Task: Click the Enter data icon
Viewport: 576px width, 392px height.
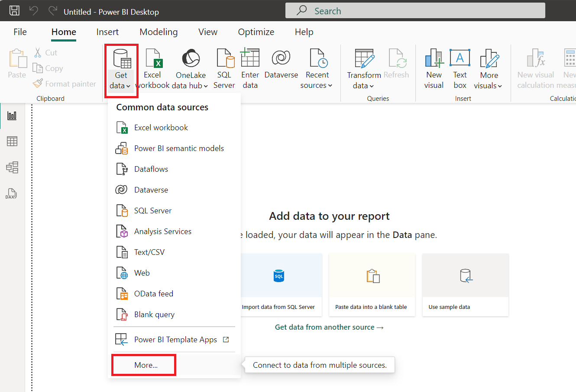Action: pos(250,67)
